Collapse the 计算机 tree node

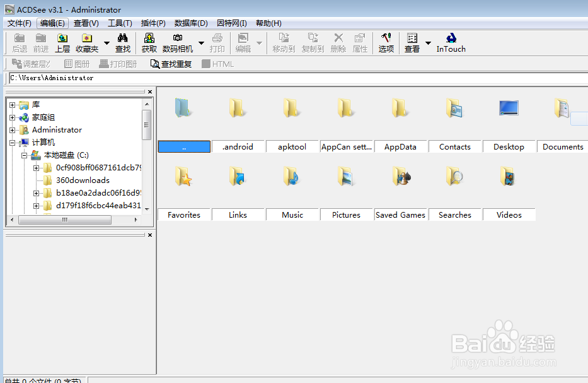13,143
